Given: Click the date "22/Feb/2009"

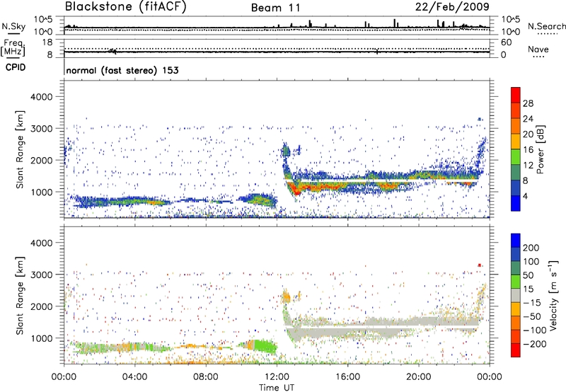Looking at the screenshot, I should (452, 6).
